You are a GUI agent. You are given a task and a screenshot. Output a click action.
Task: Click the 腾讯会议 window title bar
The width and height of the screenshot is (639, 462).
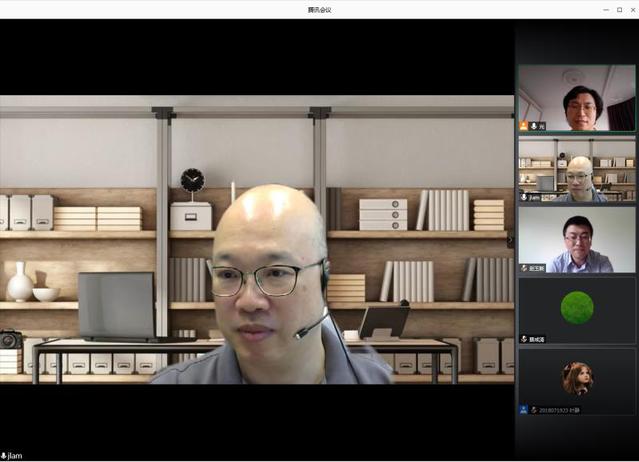[319, 9]
